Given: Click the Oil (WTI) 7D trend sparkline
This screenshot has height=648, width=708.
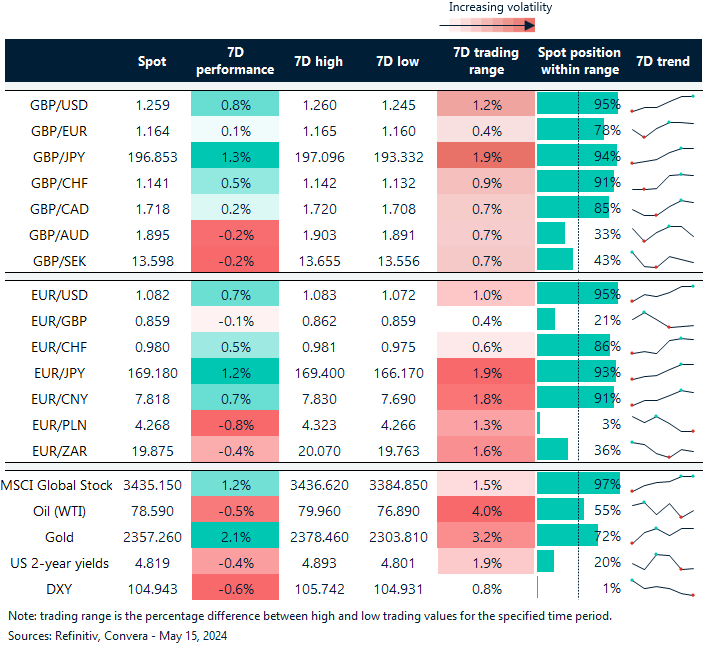Looking at the screenshot, I should point(662,510).
